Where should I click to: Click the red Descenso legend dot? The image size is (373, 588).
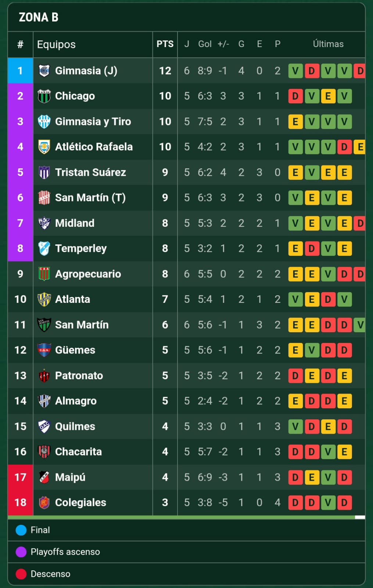(x=21, y=574)
